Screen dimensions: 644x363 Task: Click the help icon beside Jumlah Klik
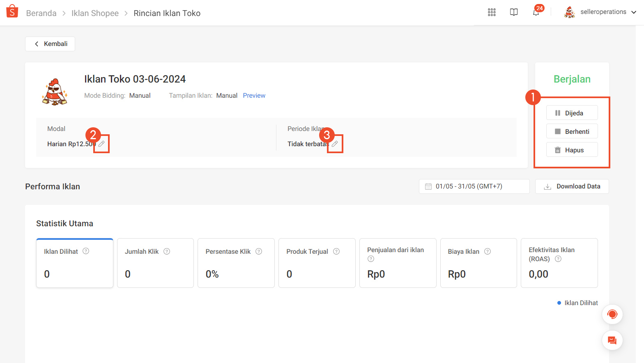click(x=167, y=251)
